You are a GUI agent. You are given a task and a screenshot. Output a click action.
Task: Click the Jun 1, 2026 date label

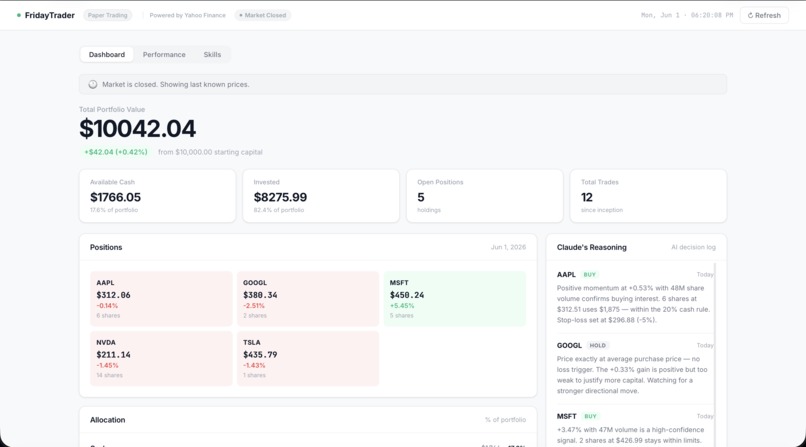508,247
